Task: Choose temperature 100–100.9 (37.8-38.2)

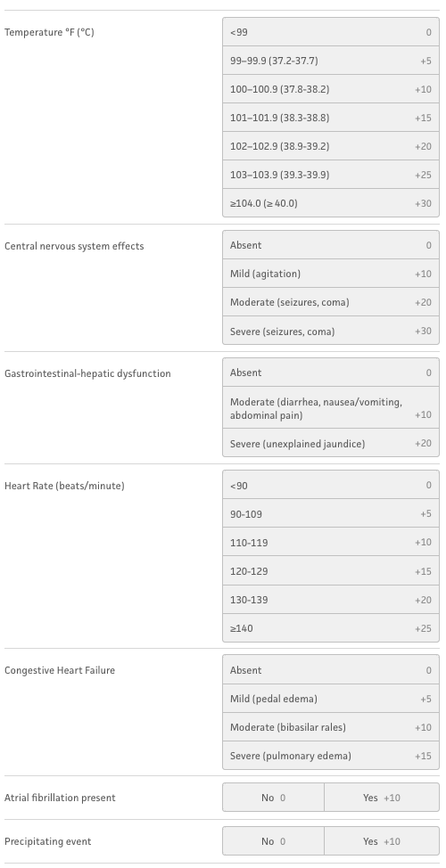Action: click(x=331, y=89)
